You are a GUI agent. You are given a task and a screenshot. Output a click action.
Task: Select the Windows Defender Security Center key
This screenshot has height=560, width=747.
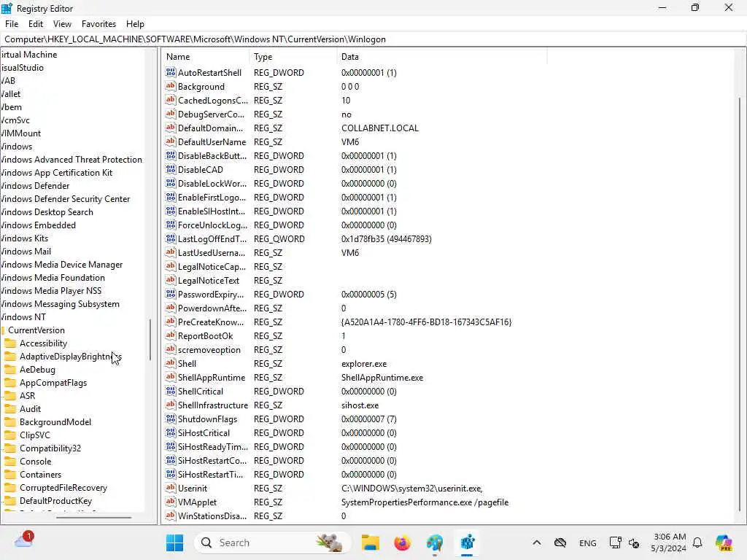[x=65, y=199]
